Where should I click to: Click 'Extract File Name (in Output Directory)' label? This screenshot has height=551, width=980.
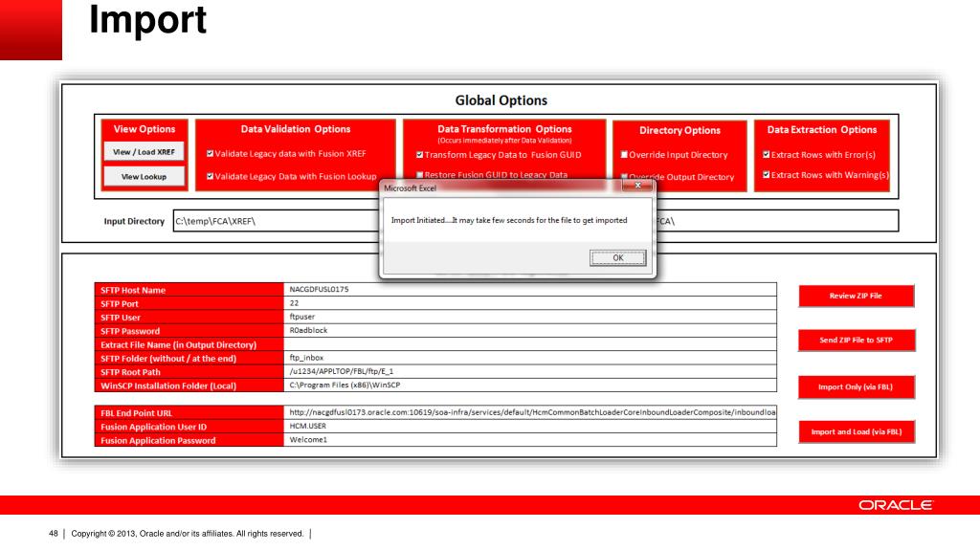point(179,344)
